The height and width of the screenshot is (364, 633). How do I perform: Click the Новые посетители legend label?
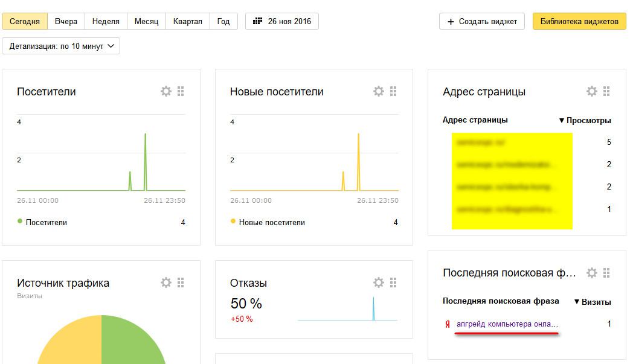coord(272,222)
